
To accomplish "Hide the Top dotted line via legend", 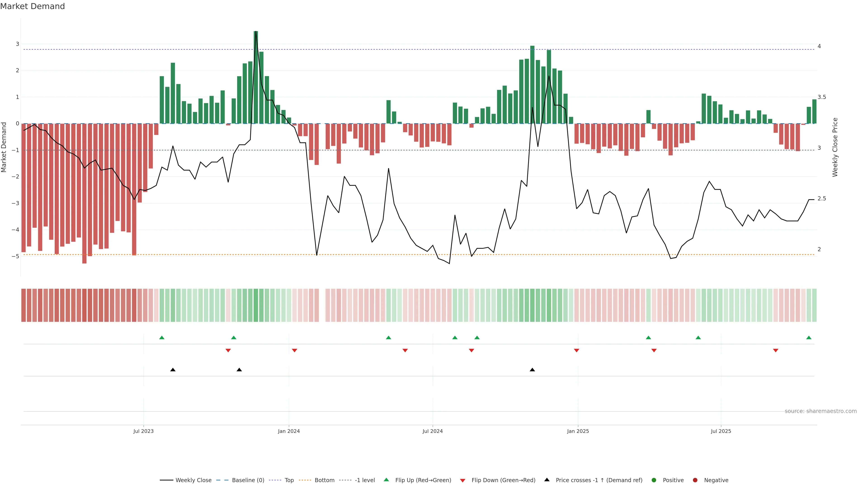I will coord(289,480).
